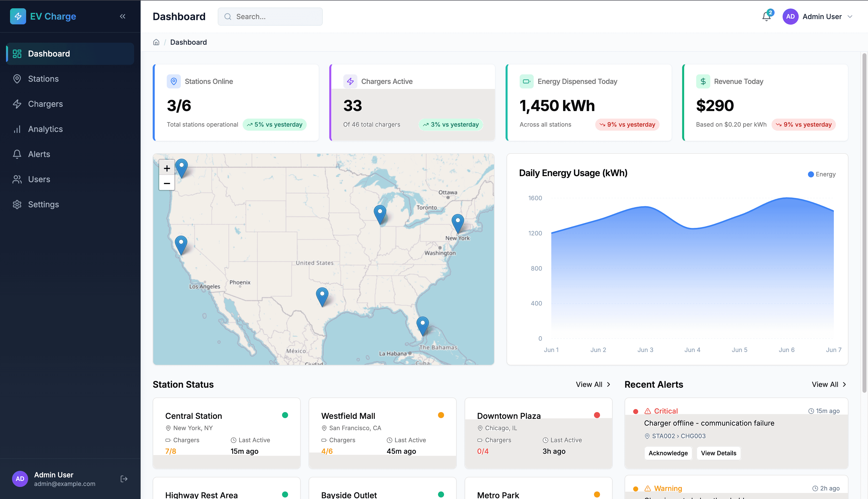Expand Station Status via View All chevron
Image resolution: width=868 pixels, height=499 pixels.
click(x=592, y=384)
